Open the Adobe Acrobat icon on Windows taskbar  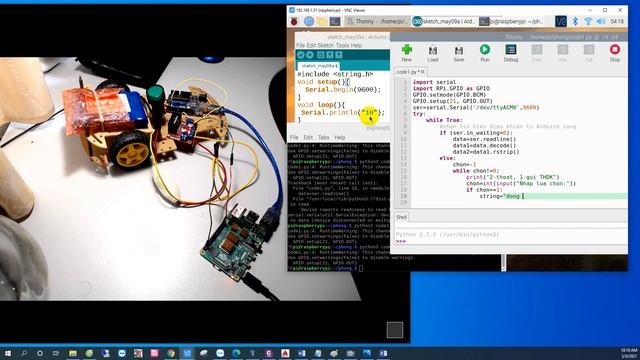pos(285,353)
